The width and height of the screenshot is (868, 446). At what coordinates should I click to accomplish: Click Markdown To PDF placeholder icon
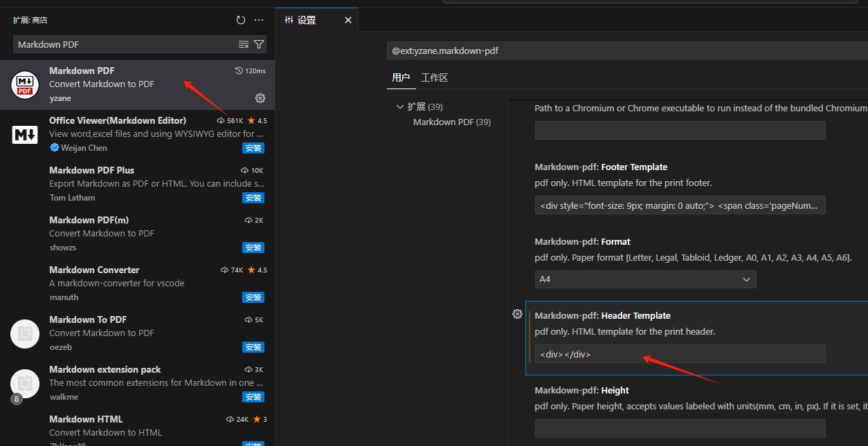point(25,333)
